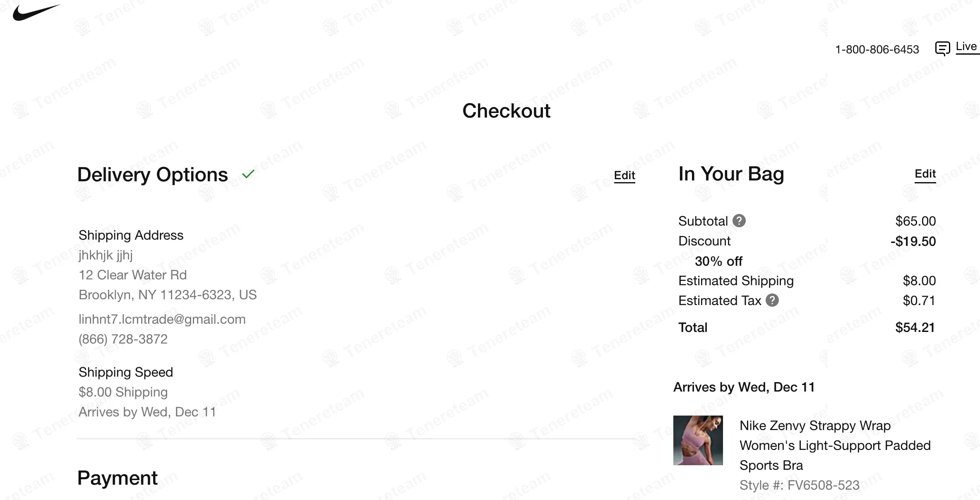980x500 pixels.
Task: Click the $8.00 Shipping speed text
Action: (x=123, y=392)
